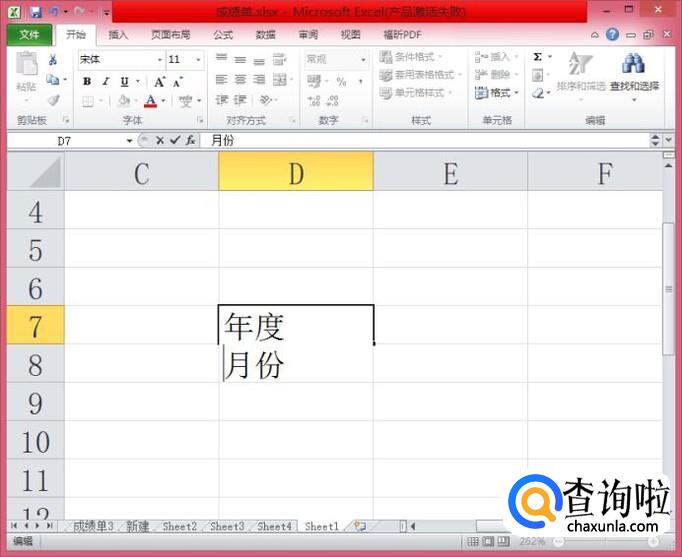Switch to the Formulas tab
Screen dimensions: 682x557
pyautogui.click(x=223, y=35)
